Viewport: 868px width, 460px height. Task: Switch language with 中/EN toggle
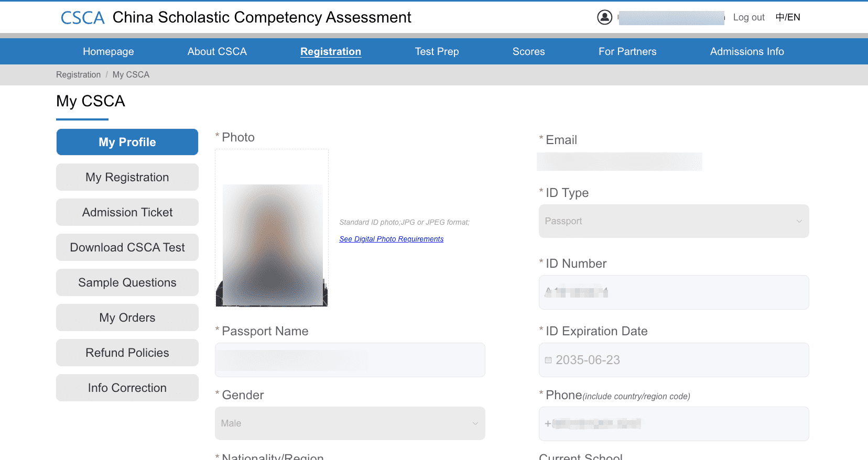click(788, 17)
